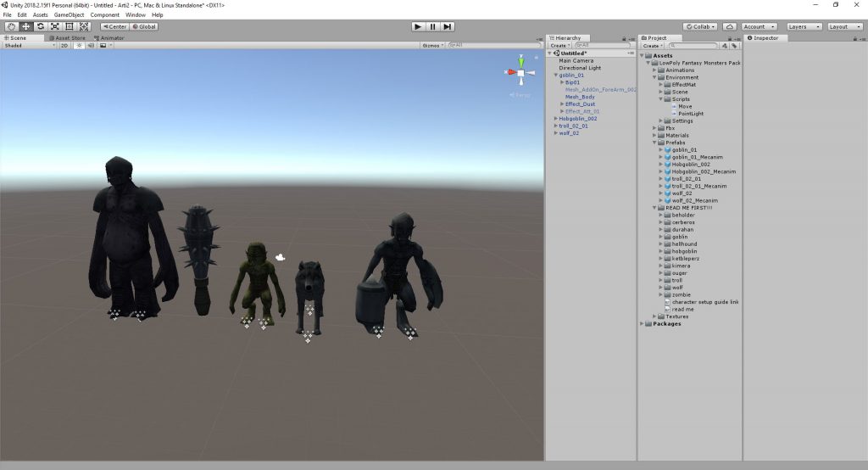
Task: Toggle scene effects image icon
Action: pos(103,46)
